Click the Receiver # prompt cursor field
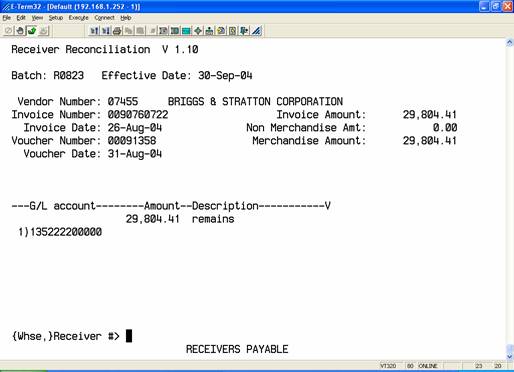Viewport: 514px width, 372px height. click(x=129, y=336)
